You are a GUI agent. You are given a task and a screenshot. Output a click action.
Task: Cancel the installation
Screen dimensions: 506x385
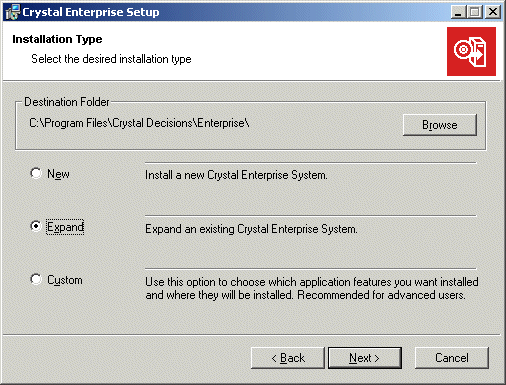pos(452,358)
